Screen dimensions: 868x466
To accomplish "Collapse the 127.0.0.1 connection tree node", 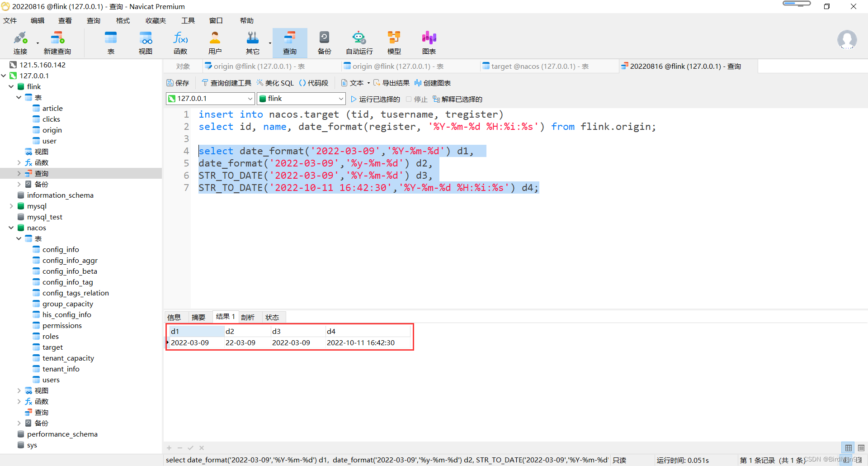I will click(4, 76).
